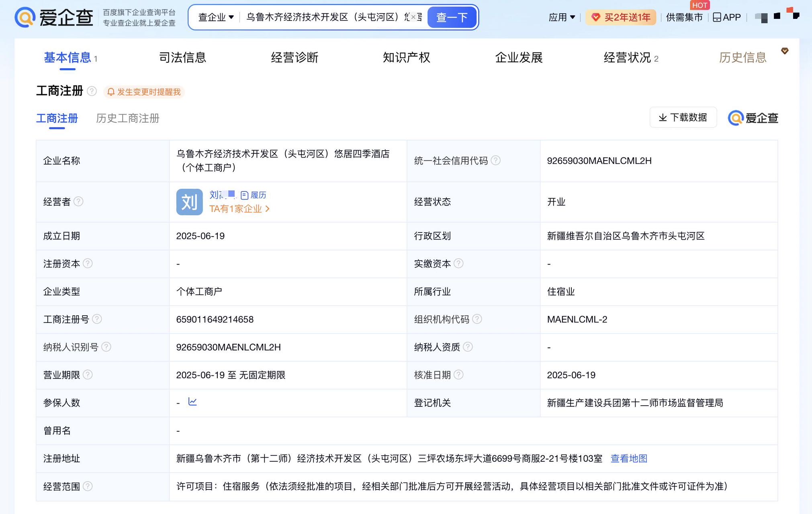
Task: Click the registration number 659011649214658
Action: [x=215, y=319]
